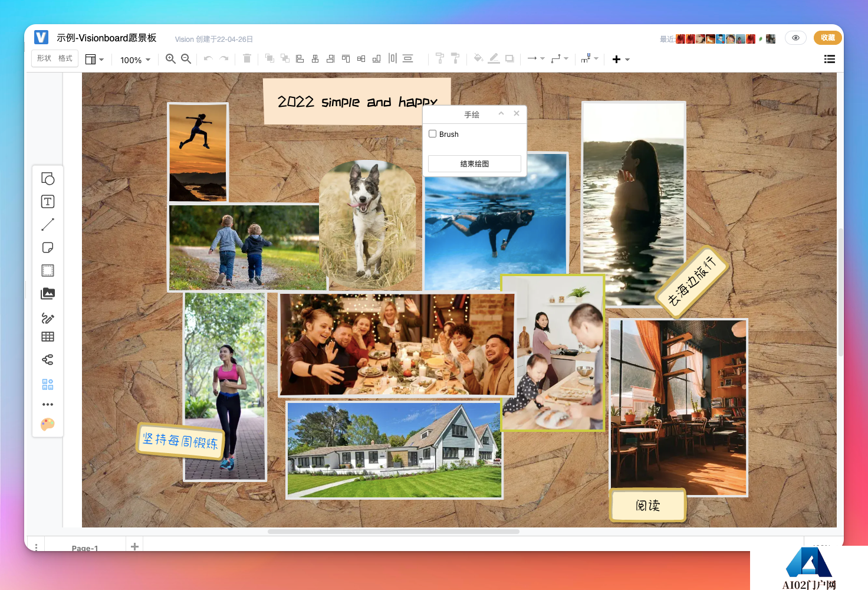Screen dimensions: 868x590
Task: Click the paste style paint roller
Action: (x=455, y=58)
